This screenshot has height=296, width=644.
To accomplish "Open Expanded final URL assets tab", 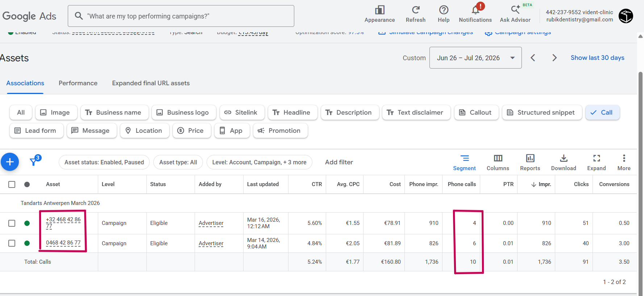I will pyautogui.click(x=151, y=83).
